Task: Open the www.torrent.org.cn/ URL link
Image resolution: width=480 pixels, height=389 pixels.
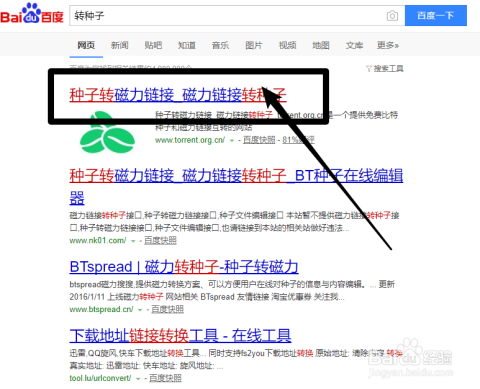Action: click(x=190, y=140)
